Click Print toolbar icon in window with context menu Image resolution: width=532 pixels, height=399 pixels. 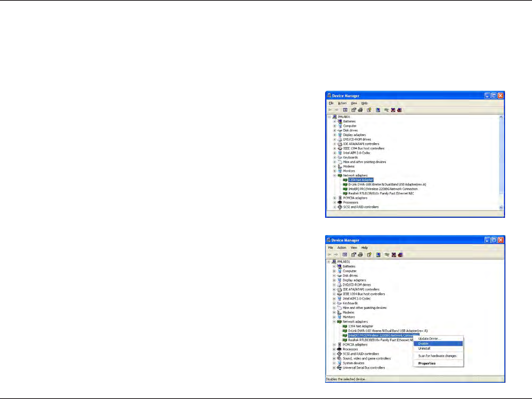click(360, 255)
